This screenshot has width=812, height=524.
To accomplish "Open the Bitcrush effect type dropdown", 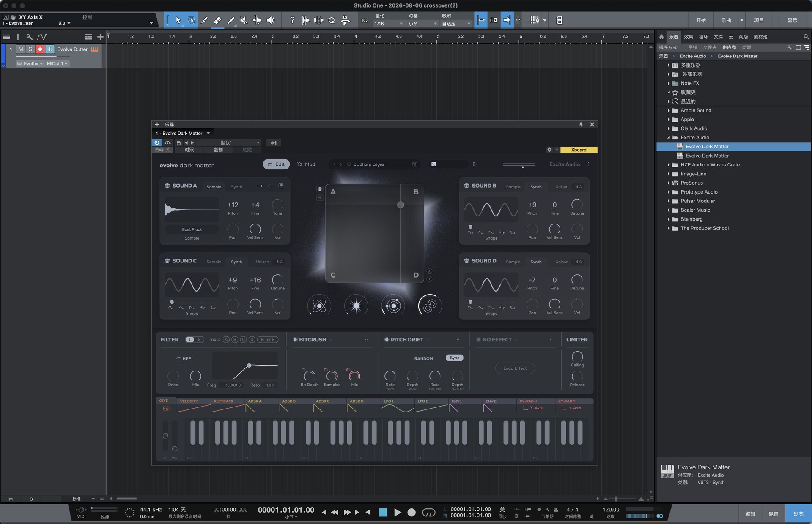I will [x=331, y=340].
